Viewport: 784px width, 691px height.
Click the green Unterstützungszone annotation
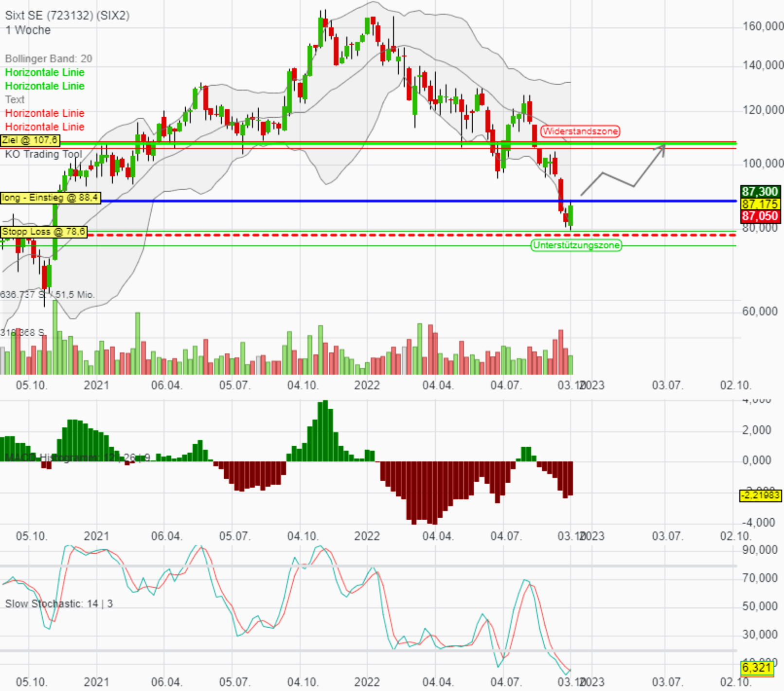pyautogui.click(x=576, y=245)
